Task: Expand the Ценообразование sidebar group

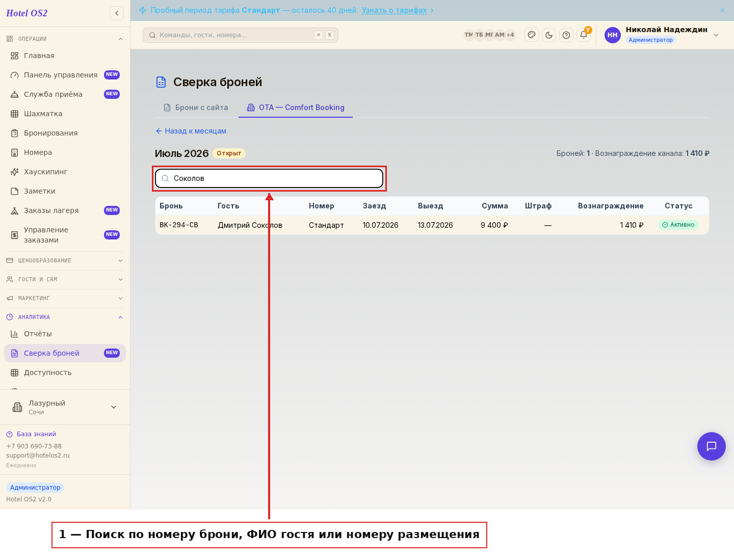Action: 65,260
